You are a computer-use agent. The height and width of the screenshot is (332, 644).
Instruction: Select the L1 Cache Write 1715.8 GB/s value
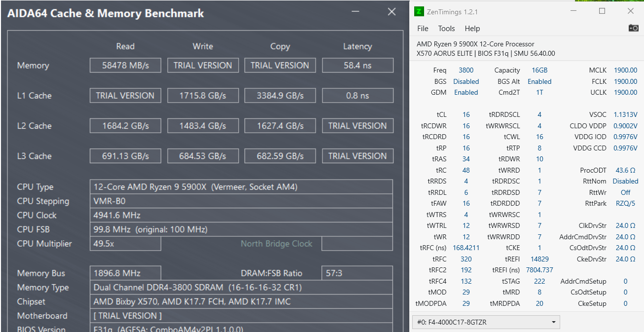(203, 95)
